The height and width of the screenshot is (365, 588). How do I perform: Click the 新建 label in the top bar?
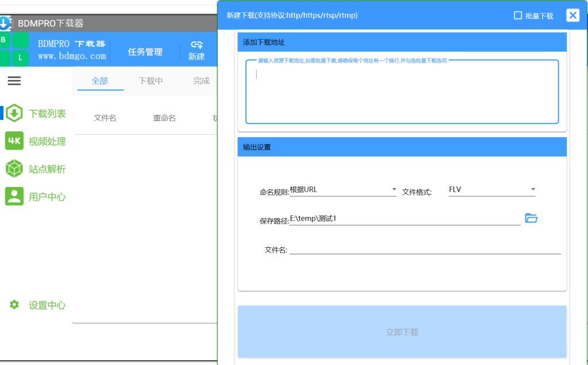tap(196, 57)
